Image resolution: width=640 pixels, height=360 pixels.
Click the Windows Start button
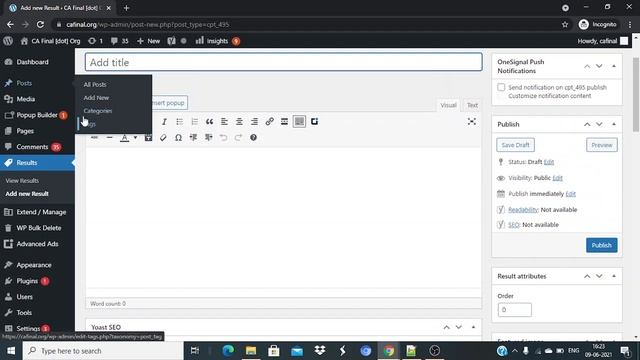[11, 351]
